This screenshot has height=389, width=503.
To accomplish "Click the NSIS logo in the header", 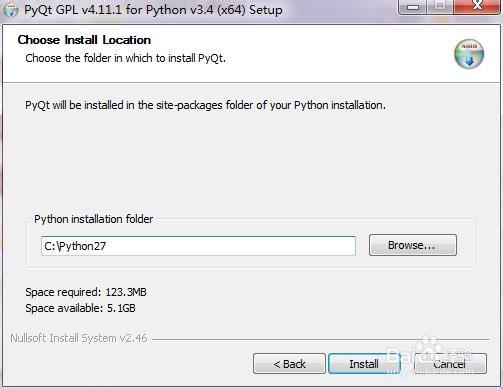I will tap(469, 54).
